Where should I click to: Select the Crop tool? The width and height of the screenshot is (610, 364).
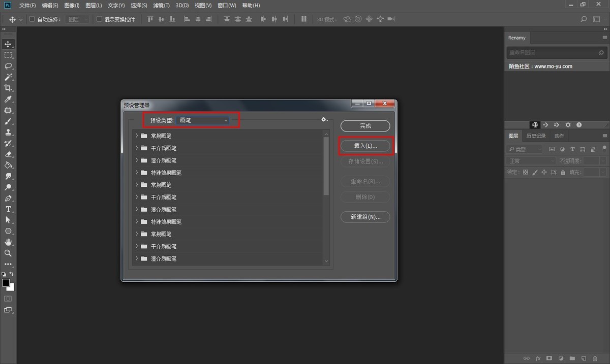[8, 88]
